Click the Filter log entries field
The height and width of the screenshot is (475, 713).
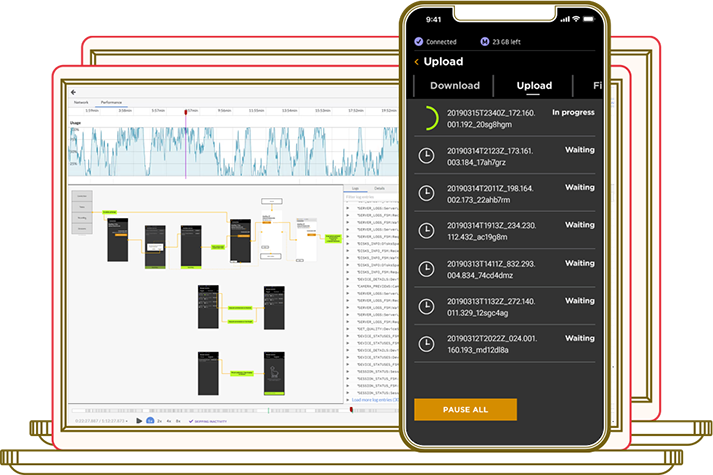point(371,197)
